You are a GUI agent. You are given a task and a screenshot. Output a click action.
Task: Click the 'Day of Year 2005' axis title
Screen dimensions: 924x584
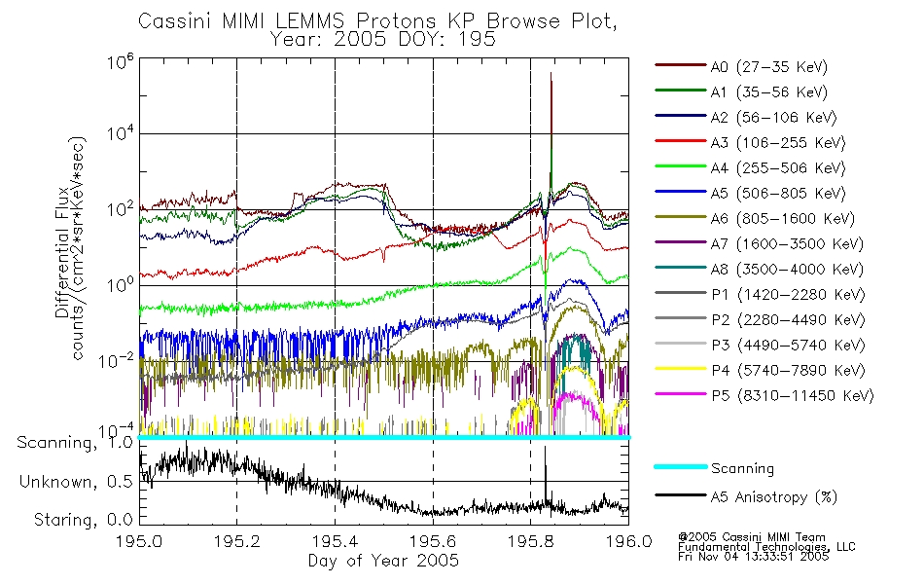[x=383, y=561]
